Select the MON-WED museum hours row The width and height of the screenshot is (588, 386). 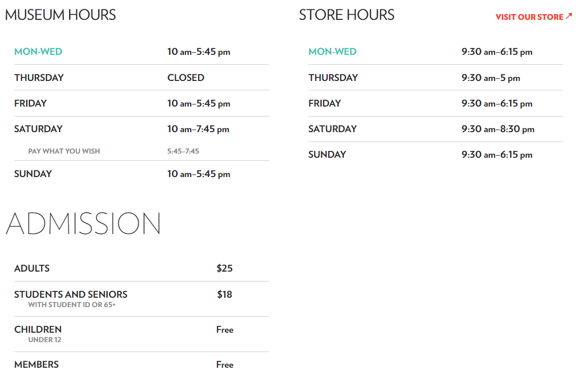[x=141, y=52]
